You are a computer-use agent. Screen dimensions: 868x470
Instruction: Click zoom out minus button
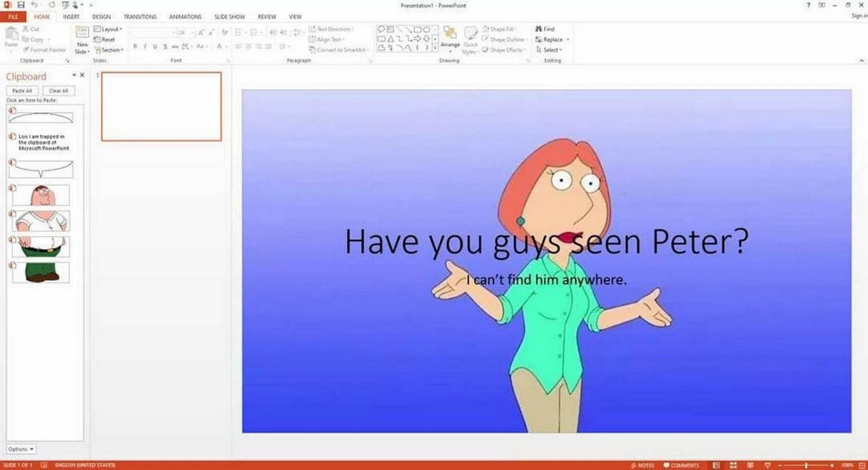point(780,465)
